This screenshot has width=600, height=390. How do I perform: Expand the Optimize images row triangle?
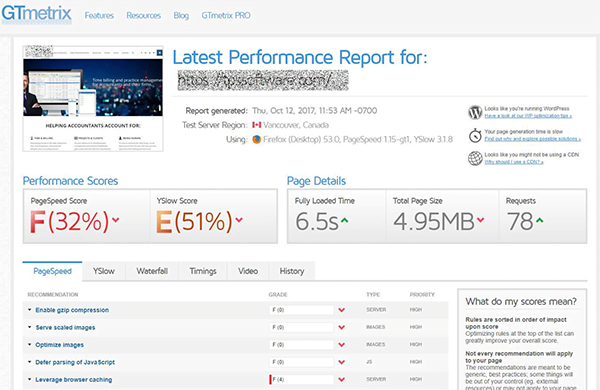29,344
